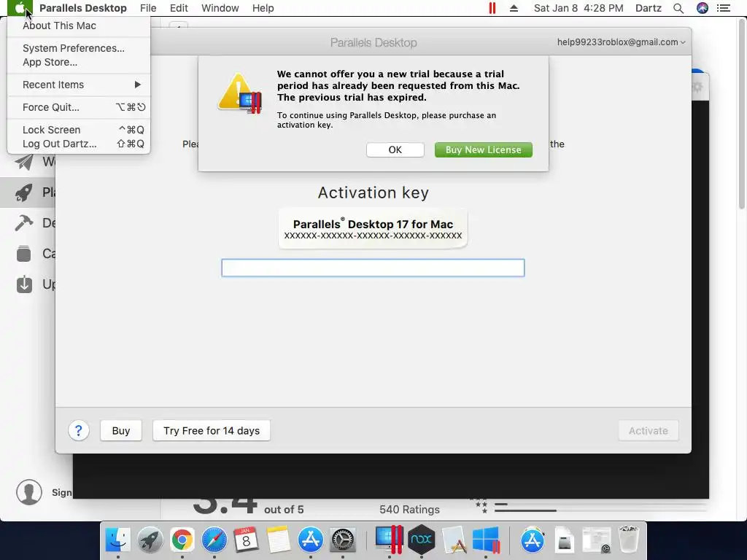Open the Windows VM icon in Dock
Screen dimensions: 747x560
[x=485, y=540]
